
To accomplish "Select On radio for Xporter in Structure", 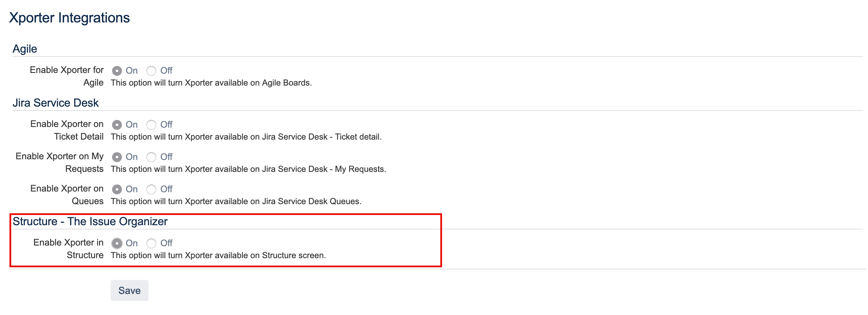I will point(117,243).
